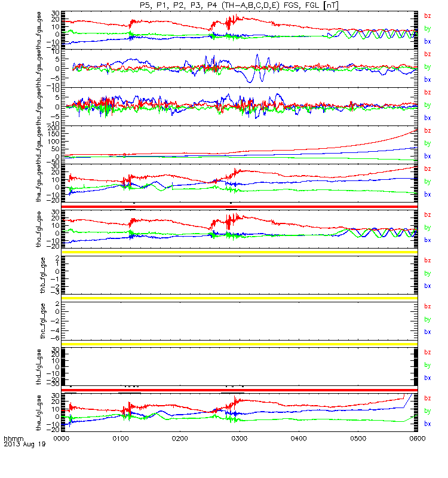Click the plot title mentioning FGS, FGL [nT]
The width and height of the screenshot is (448, 478).
click(x=239, y=5)
